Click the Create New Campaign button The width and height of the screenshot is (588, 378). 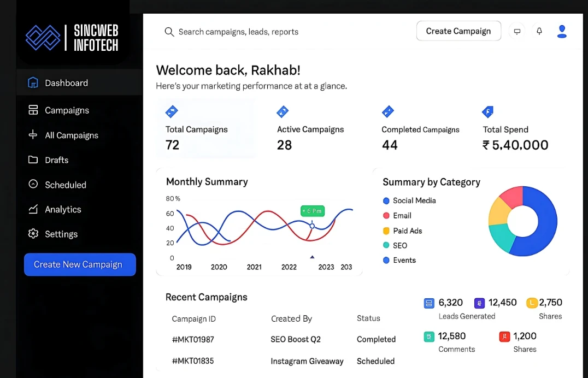pyautogui.click(x=80, y=264)
